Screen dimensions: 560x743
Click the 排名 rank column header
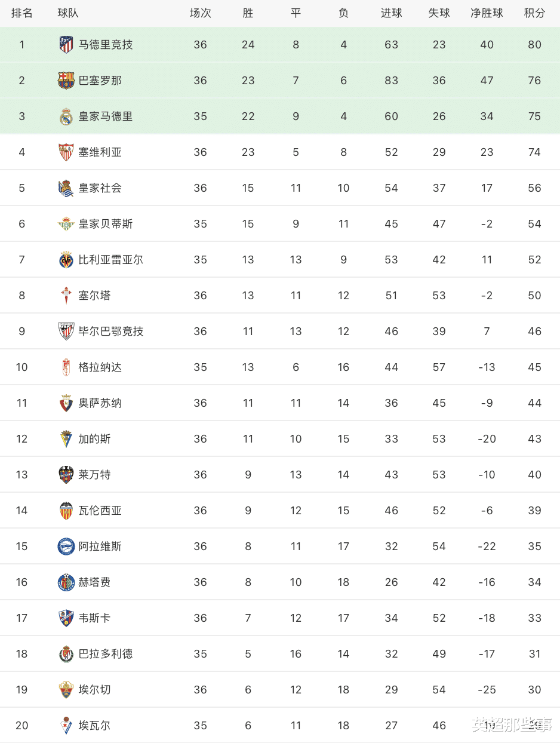click(22, 13)
